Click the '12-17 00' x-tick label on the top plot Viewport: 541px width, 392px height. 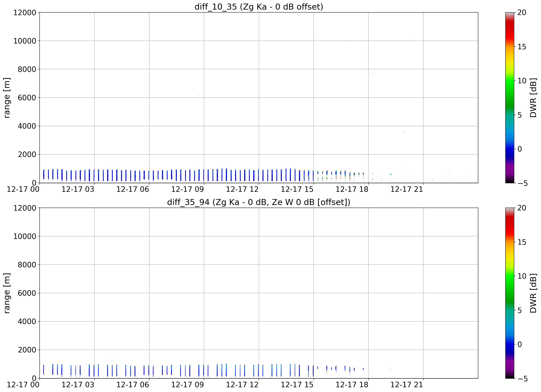[23, 189]
